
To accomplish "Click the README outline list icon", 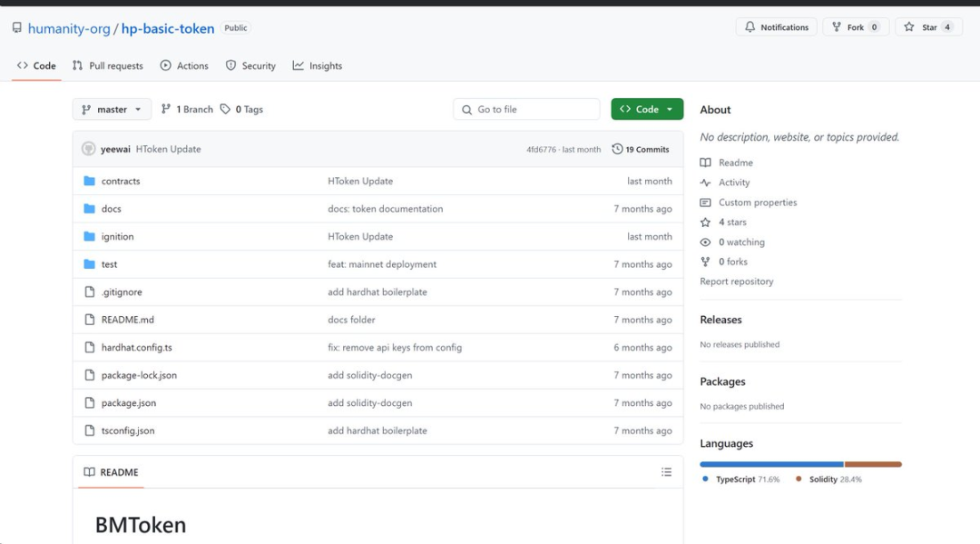I will point(666,472).
